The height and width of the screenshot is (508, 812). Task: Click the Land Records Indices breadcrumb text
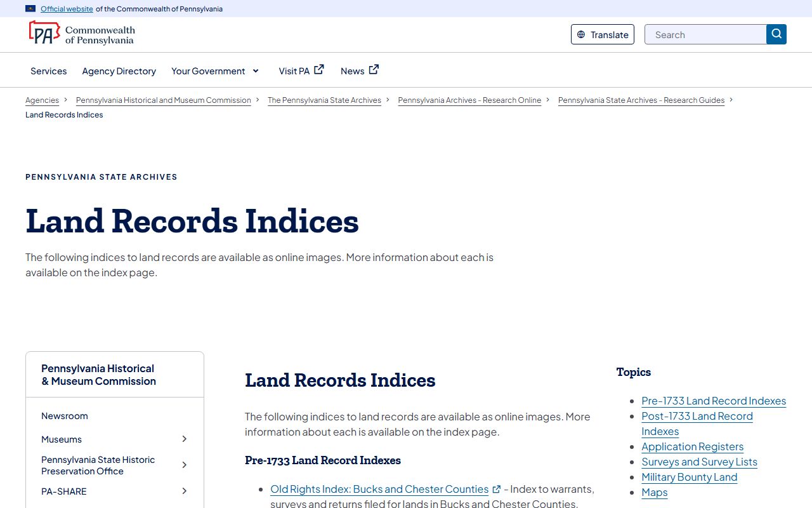(x=64, y=115)
